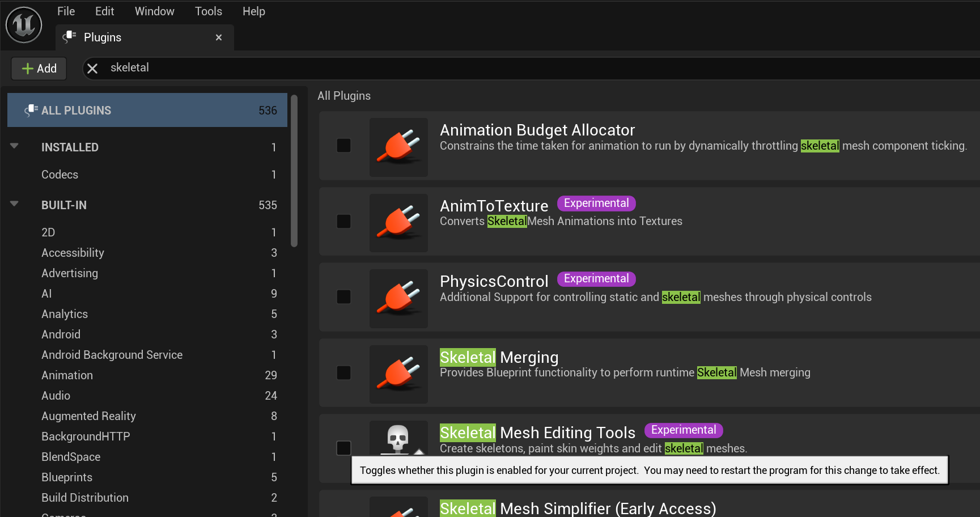Select the Analytics category
Viewport: 980px width, 517px height.
(x=147, y=314)
